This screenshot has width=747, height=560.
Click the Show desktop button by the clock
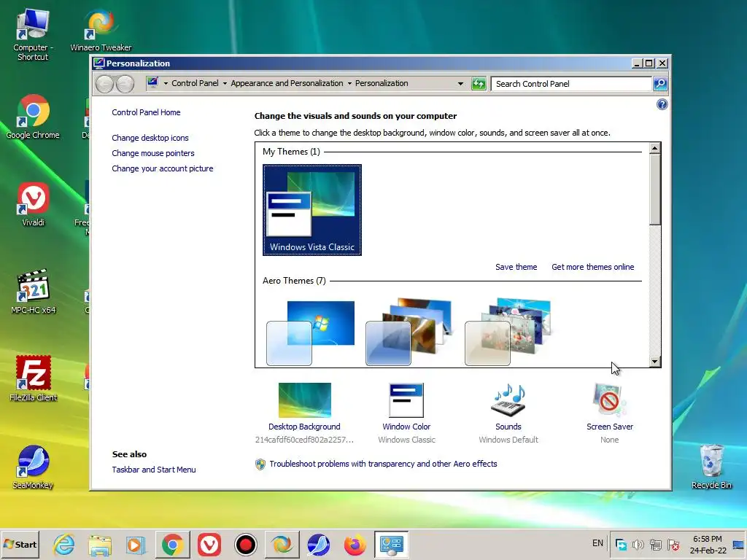click(x=738, y=544)
